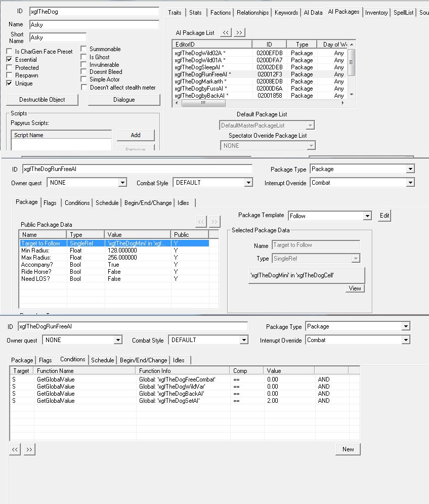Click the New button for conditions
Viewport: 429px width, 504px height.
coord(348,449)
